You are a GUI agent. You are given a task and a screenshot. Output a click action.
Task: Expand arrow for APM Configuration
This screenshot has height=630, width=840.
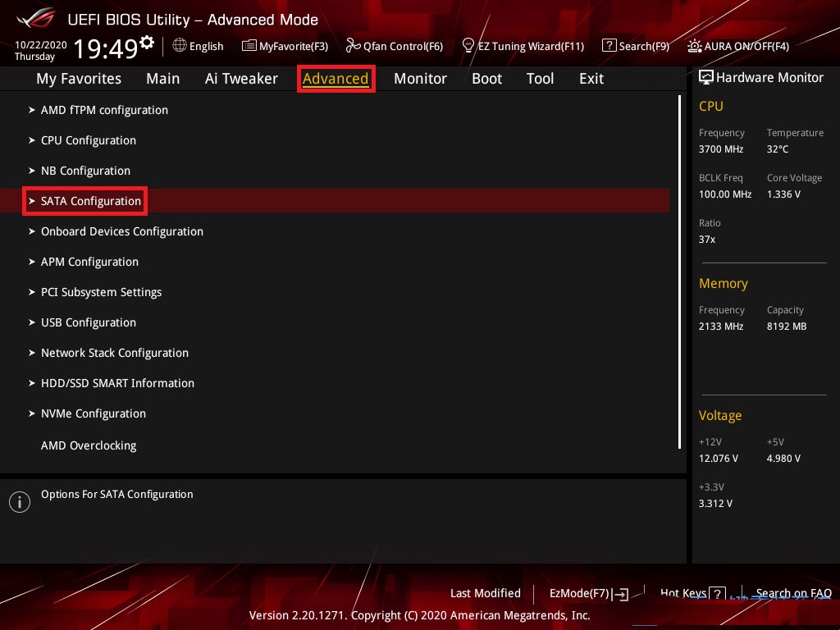click(32, 262)
